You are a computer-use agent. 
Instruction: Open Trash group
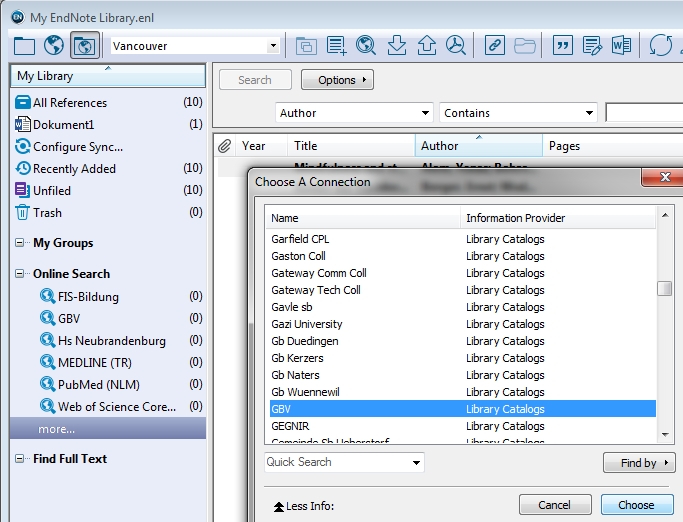(x=108, y=213)
